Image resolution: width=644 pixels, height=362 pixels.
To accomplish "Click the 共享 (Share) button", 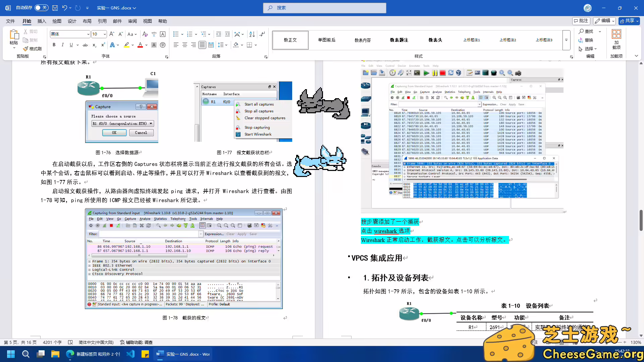I will (629, 21).
